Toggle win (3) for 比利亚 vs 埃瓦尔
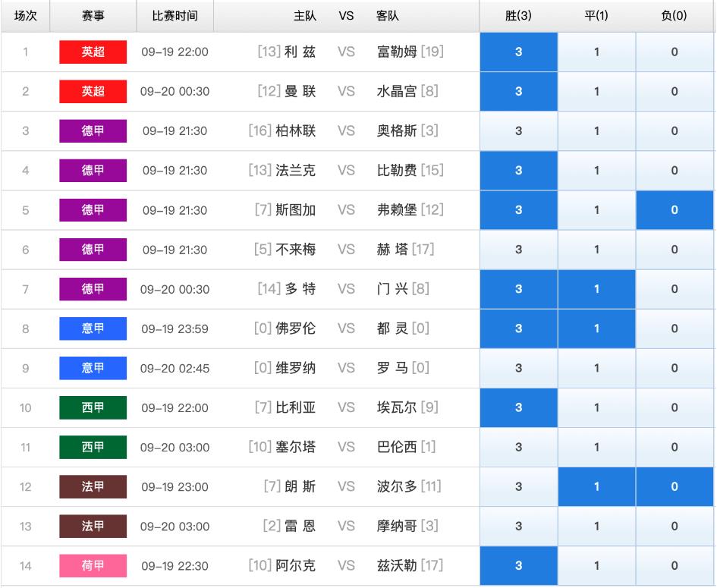 coord(518,408)
